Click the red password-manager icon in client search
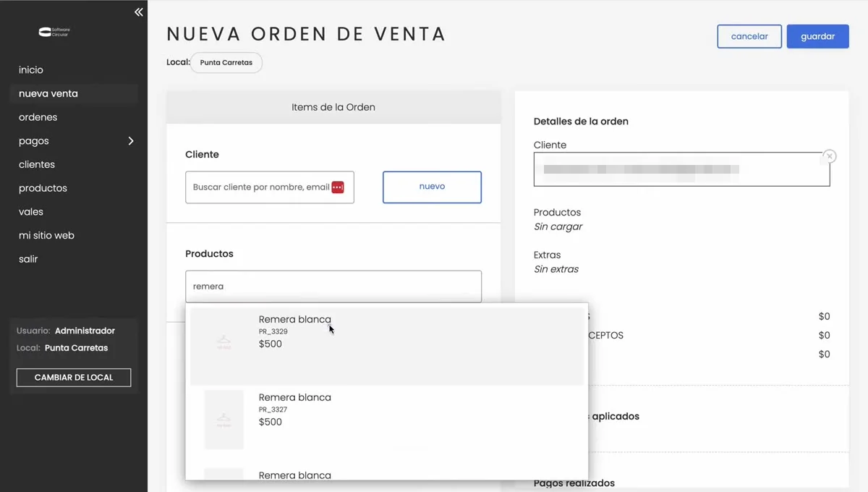The height and width of the screenshot is (492, 868). pyautogui.click(x=338, y=187)
